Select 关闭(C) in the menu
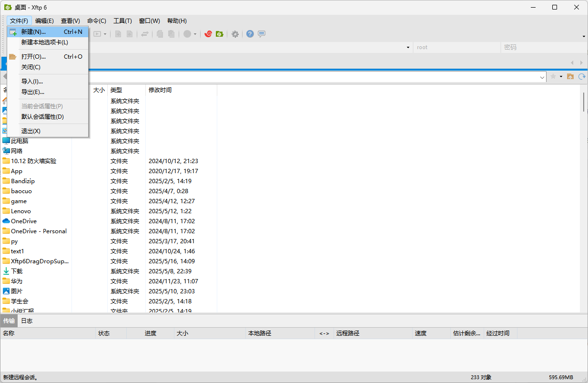Screen dimensions: 588x383 coord(48,67)
